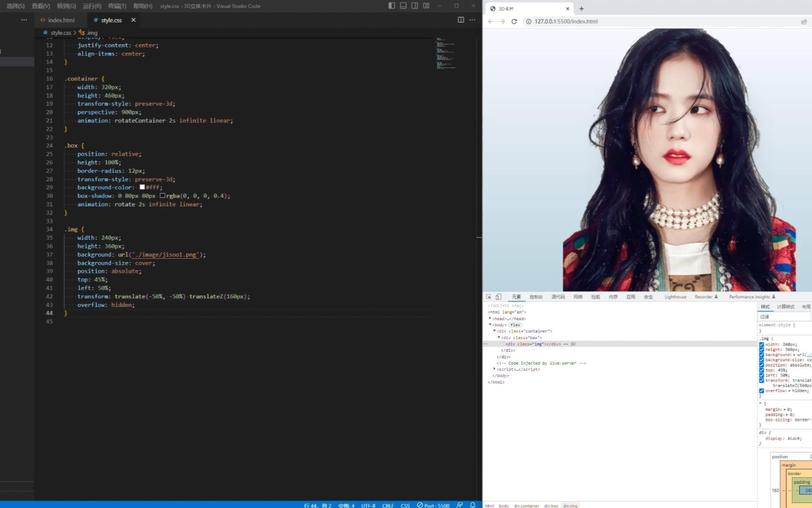Open the 运行(R) menu in VS Code

91,6
